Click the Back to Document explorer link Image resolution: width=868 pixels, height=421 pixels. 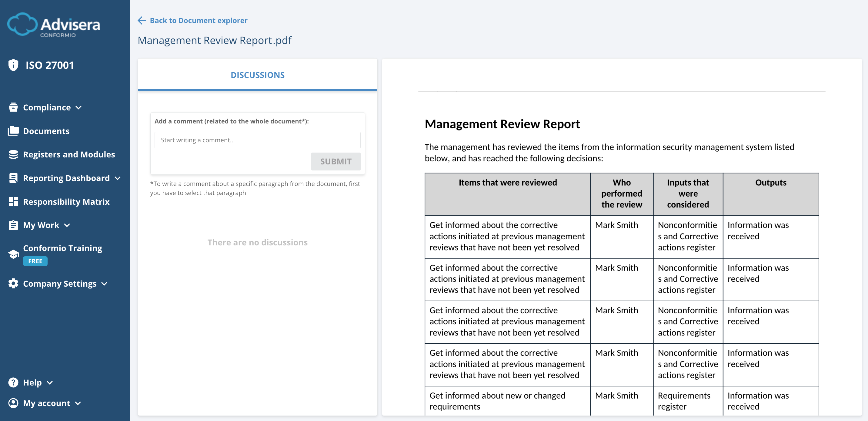coord(199,20)
